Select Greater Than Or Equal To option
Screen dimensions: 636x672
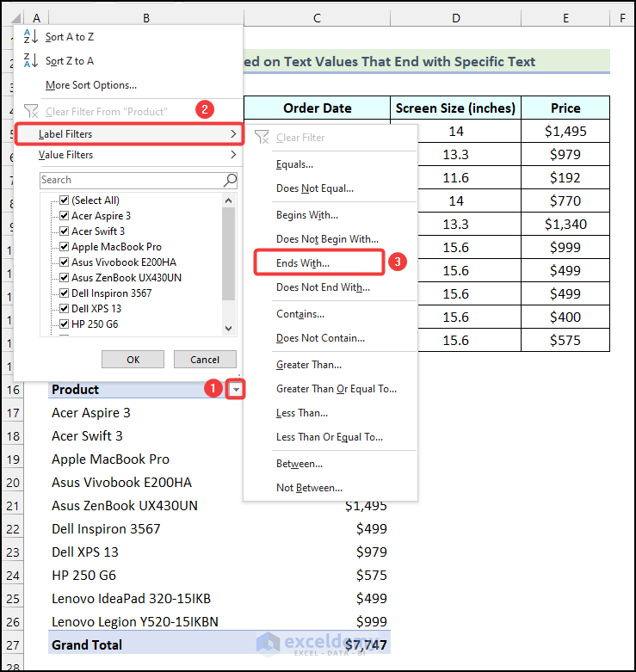click(330, 389)
